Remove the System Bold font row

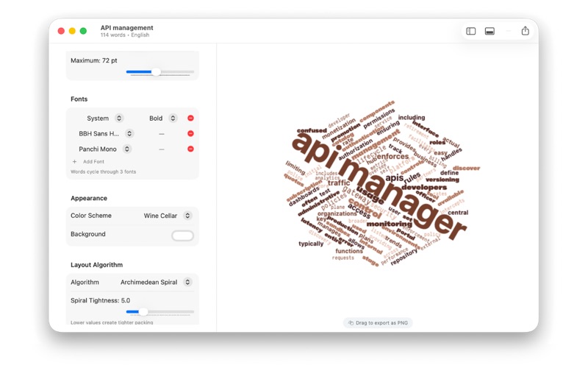tap(190, 118)
